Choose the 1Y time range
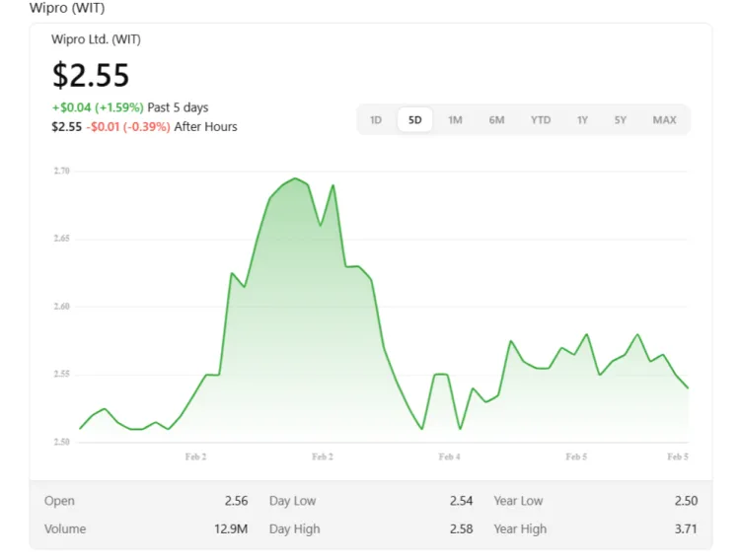The width and height of the screenshot is (740, 560). click(582, 120)
